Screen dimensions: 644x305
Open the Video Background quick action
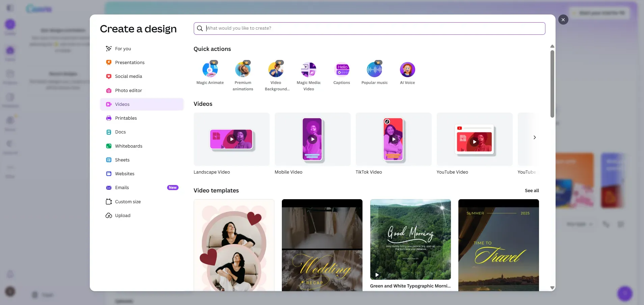276,72
